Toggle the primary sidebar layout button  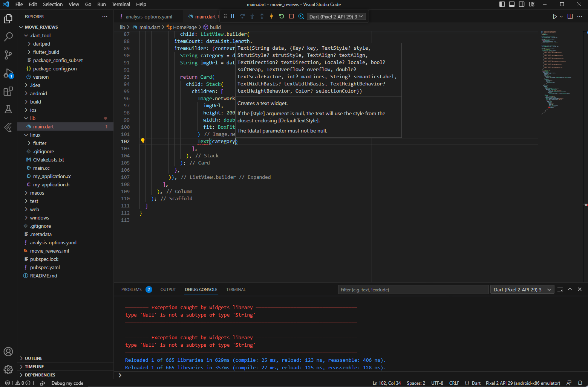click(x=502, y=4)
